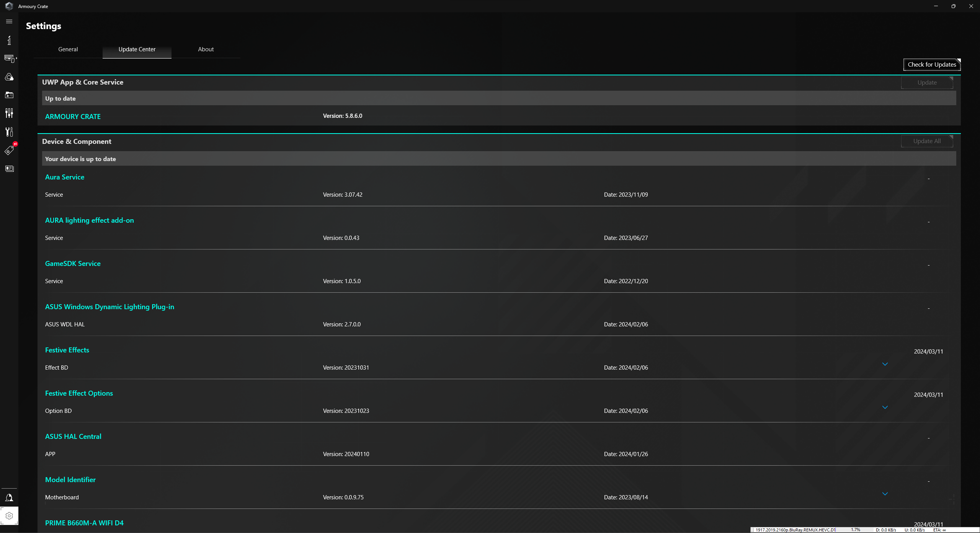
Task: Open the Device keyboard-mouse icon
Action: click(x=9, y=58)
